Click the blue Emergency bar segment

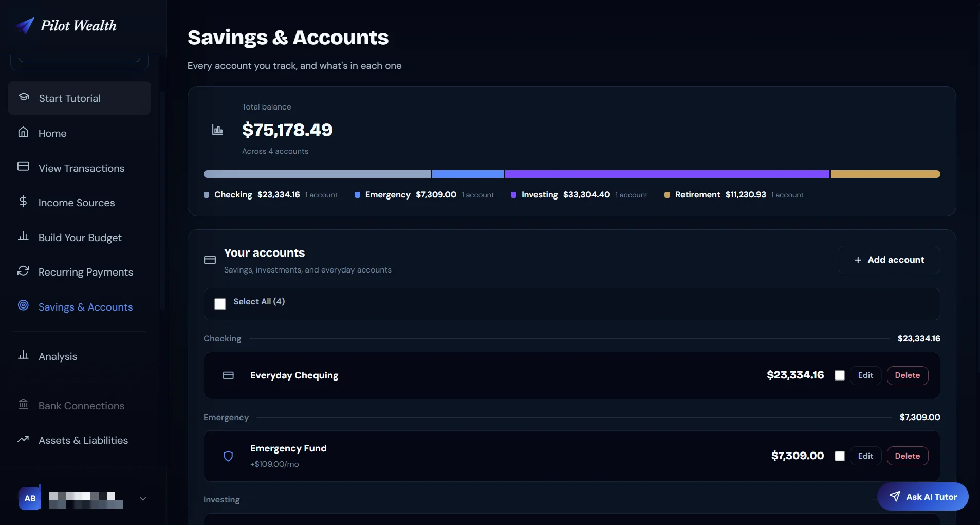tap(468, 174)
